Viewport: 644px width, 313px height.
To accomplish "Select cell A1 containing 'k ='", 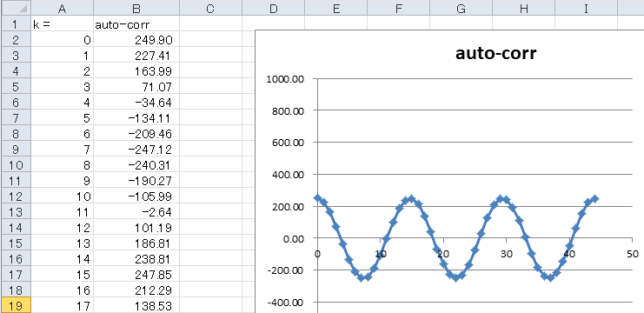I will pyautogui.click(x=62, y=24).
